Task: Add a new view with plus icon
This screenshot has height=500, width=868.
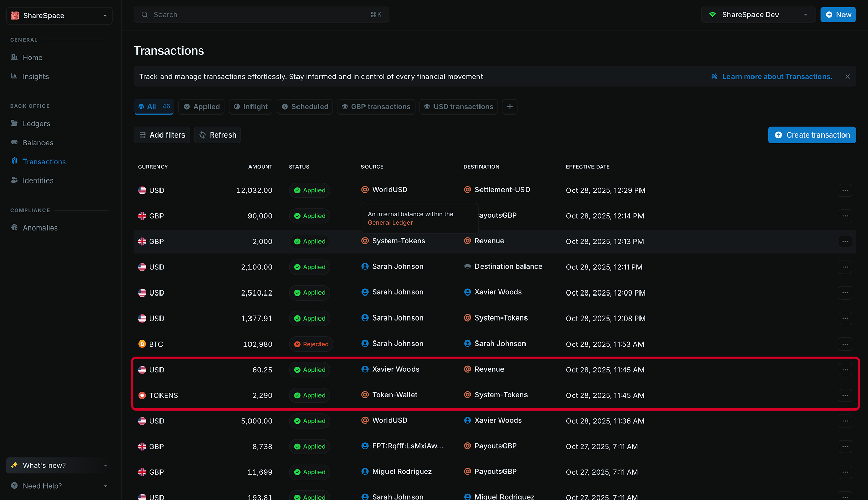Action: [510, 106]
